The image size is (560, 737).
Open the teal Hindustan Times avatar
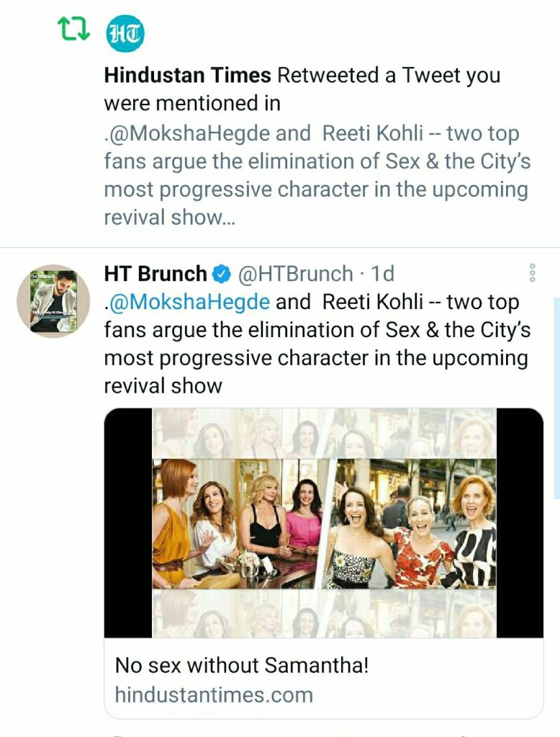tap(125, 33)
